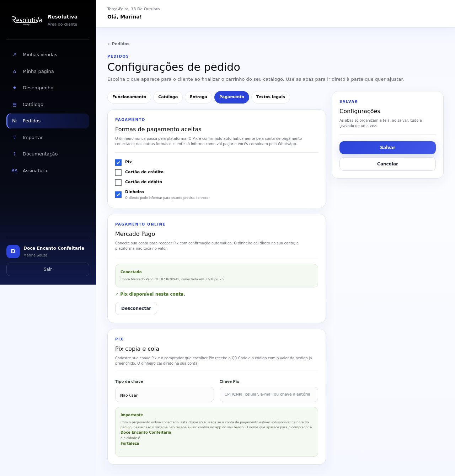The width and height of the screenshot is (455, 476).
Task: Go to Desempenho in the sidebar
Action: (48, 88)
